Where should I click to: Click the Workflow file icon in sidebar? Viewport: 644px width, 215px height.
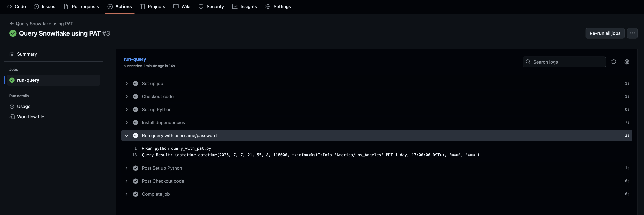click(12, 116)
